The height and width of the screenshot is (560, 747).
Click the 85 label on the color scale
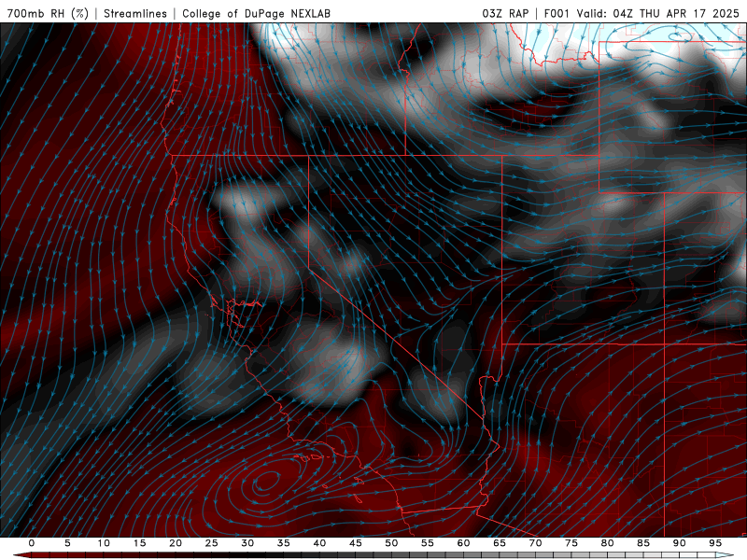click(643, 543)
